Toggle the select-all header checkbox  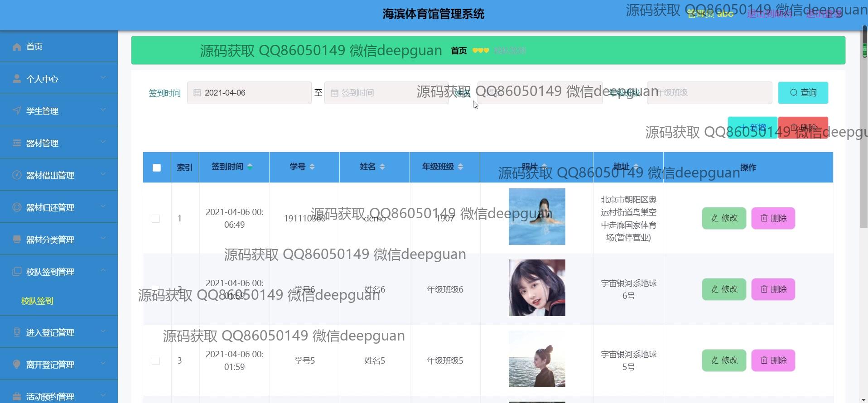pos(157,168)
